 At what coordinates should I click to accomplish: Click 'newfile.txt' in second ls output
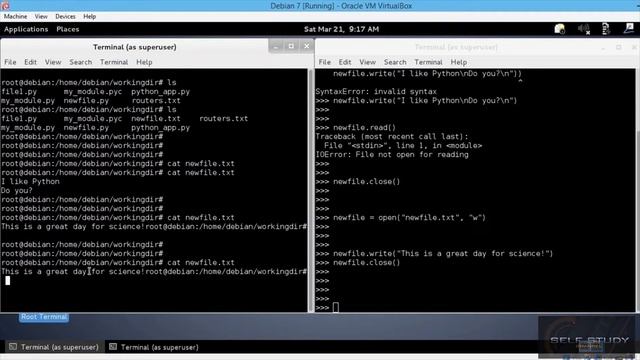click(156, 119)
